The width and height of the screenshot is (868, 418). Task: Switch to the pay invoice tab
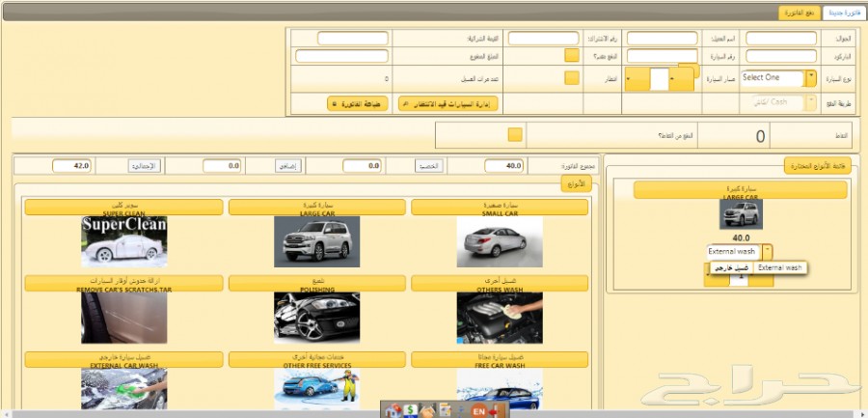(x=800, y=13)
